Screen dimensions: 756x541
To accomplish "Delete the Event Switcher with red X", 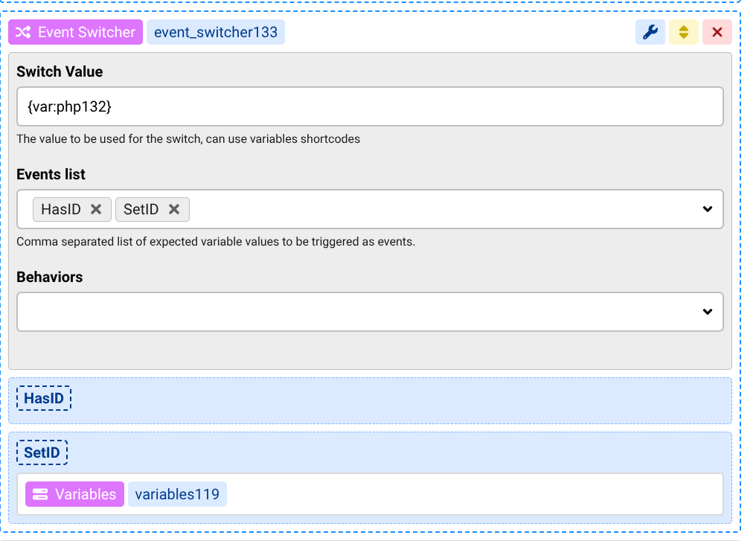I will point(717,32).
